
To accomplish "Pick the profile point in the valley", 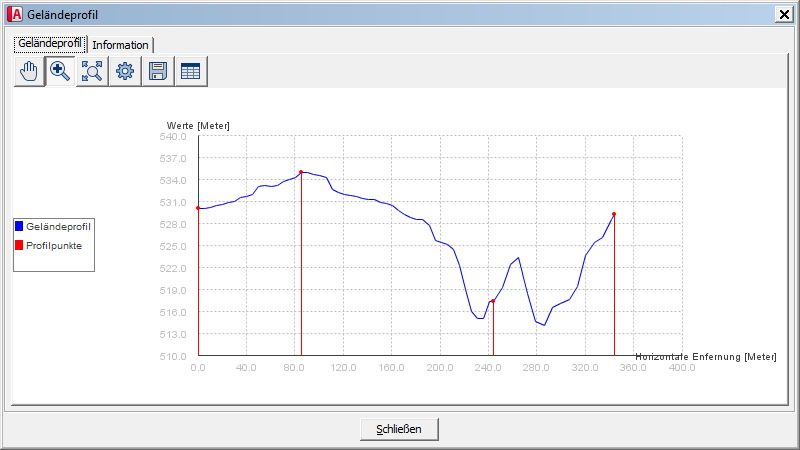I will tap(493, 301).
